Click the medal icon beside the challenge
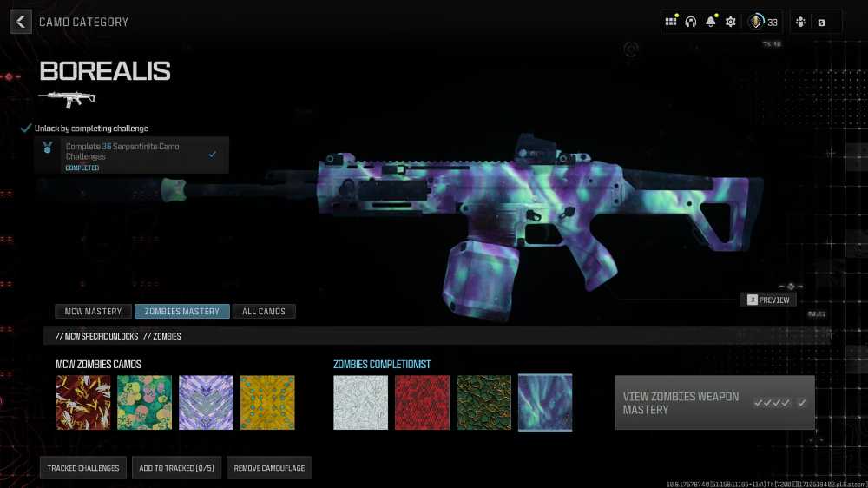The image size is (868, 488). 47,148
